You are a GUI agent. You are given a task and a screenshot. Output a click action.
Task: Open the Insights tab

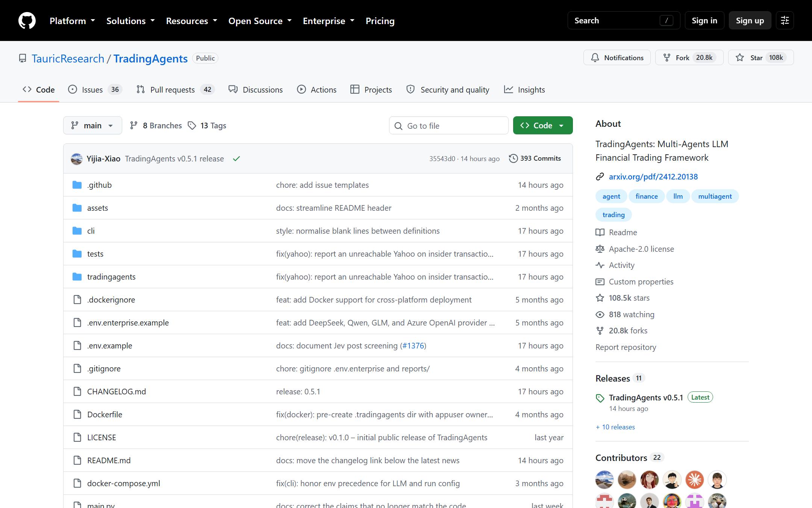click(524, 90)
